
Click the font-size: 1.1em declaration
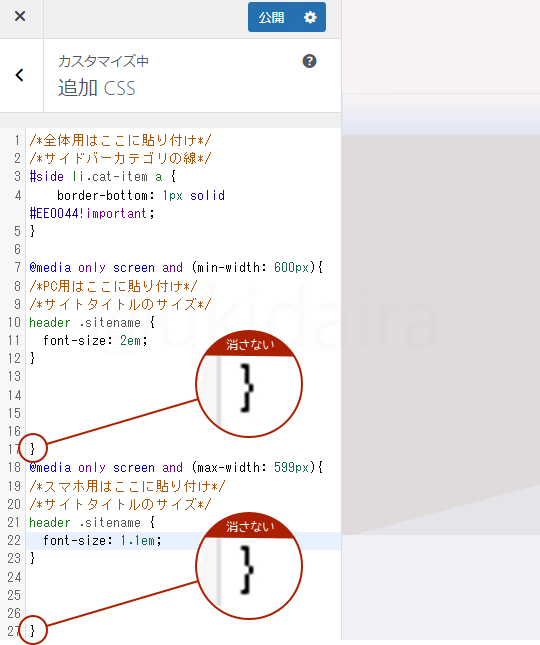102,541
